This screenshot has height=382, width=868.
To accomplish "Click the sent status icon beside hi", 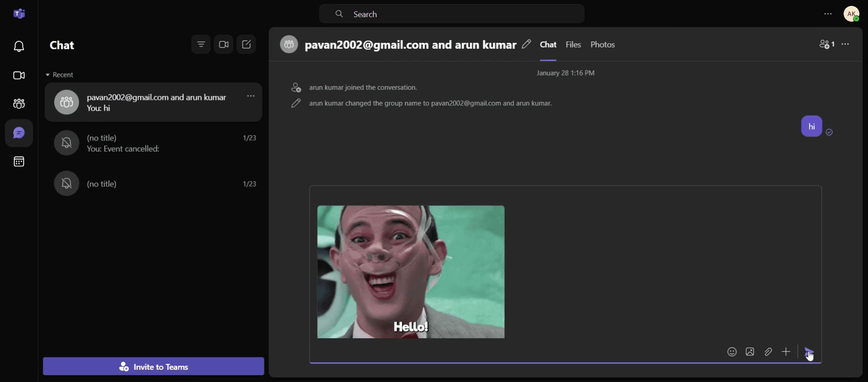I will (x=829, y=132).
